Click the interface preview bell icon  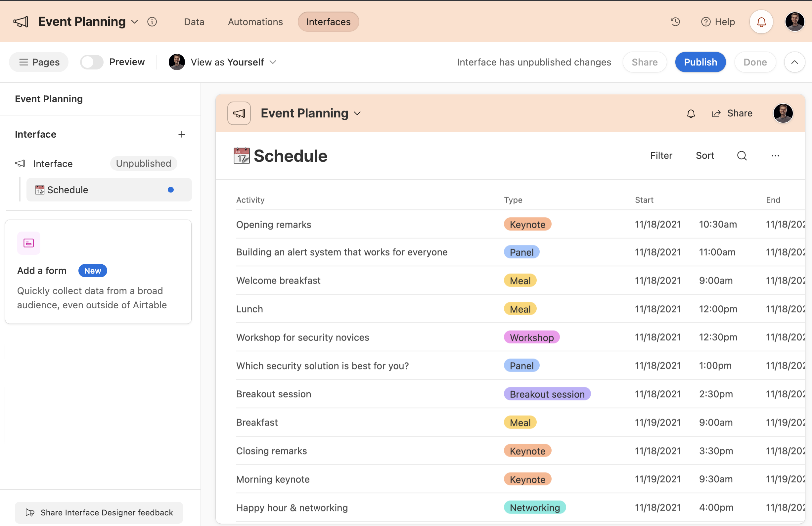click(691, 113)
